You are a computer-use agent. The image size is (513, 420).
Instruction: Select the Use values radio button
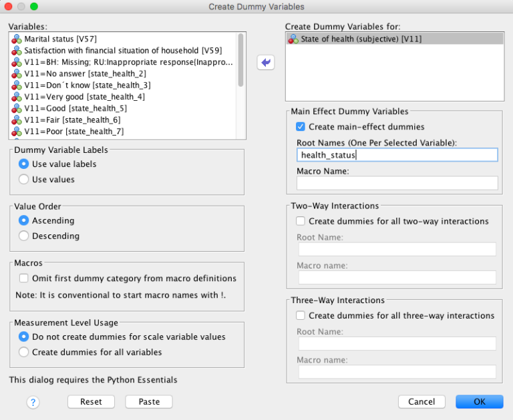(x=24, y=179)
